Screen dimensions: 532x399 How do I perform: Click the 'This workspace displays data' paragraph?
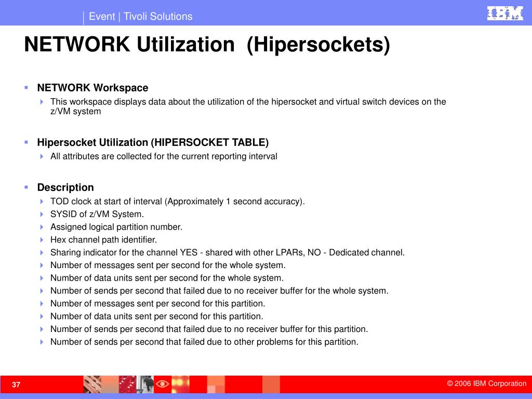(x=248, y=107)
